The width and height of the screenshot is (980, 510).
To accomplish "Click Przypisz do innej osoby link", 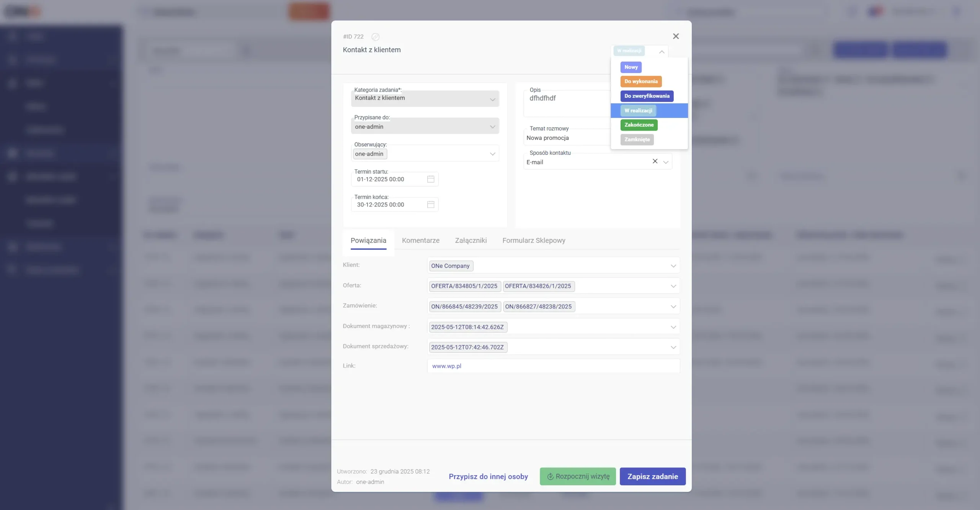I will coord(488,476).
